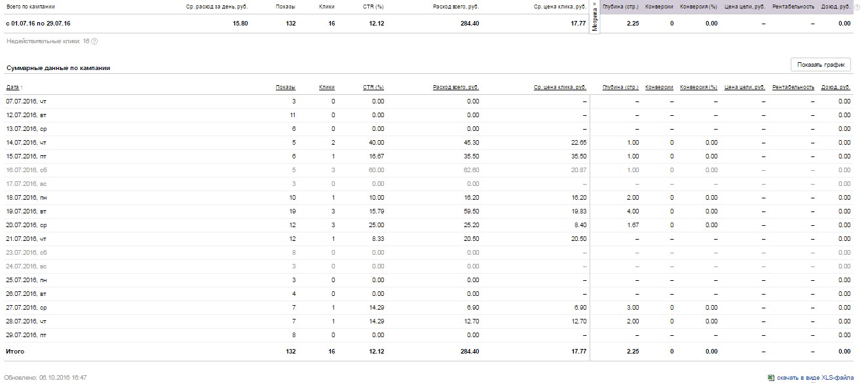
Task: Click Обновлено: 06.10.2016 16:47 text
Action: point(47,378)
